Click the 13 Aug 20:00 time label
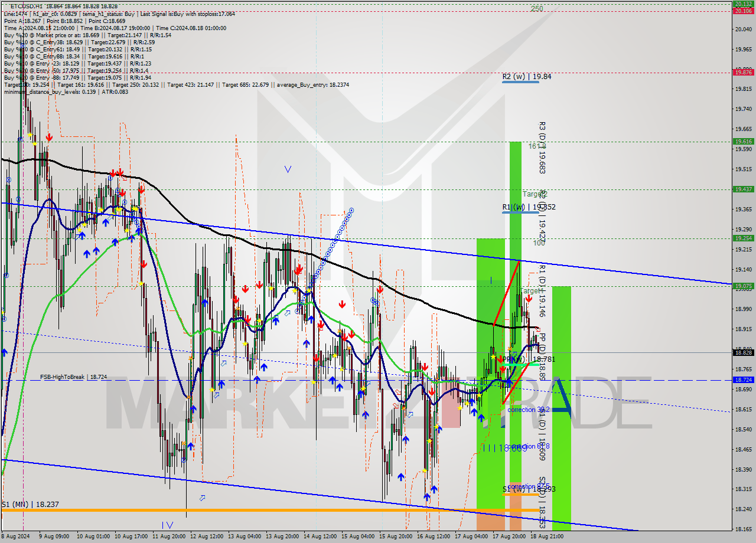The image size is (756, 543). point(281,537)
